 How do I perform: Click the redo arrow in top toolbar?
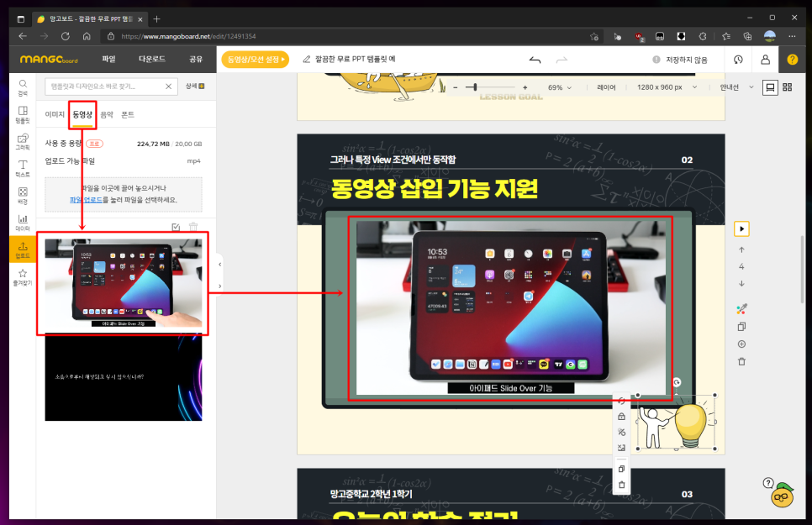(562, 60)
